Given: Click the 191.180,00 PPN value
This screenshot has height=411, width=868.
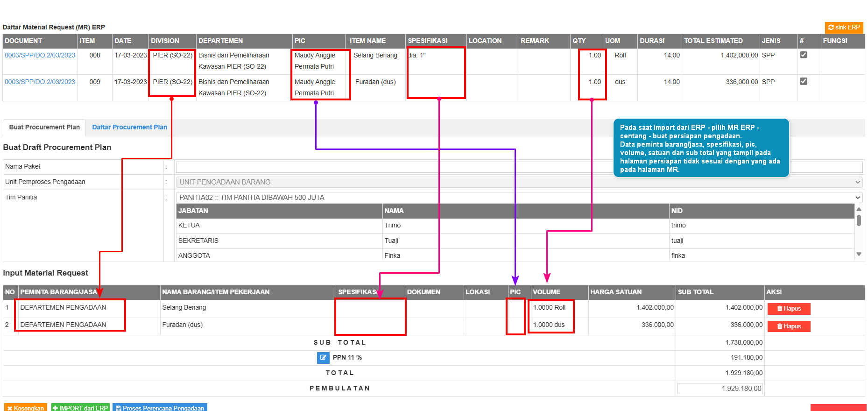Looking at the screenshot, I should pos(747,358).
